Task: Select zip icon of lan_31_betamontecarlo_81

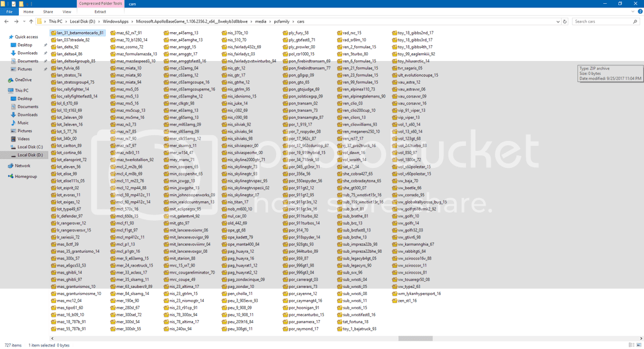Action: (53, 33)
